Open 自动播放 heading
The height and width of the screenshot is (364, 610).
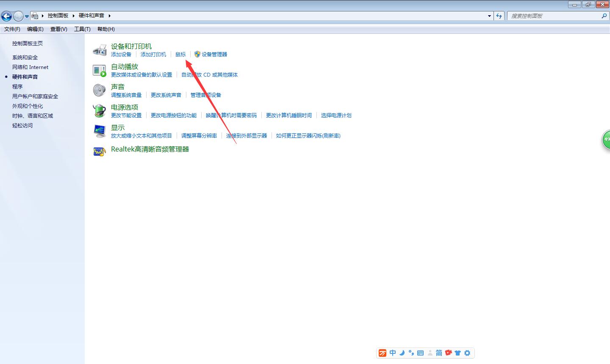125,66
